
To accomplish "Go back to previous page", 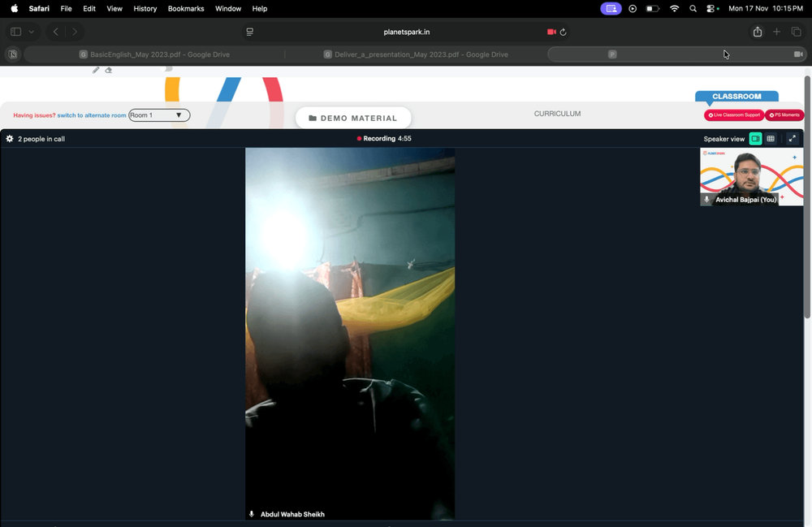I will click(55, 32).
